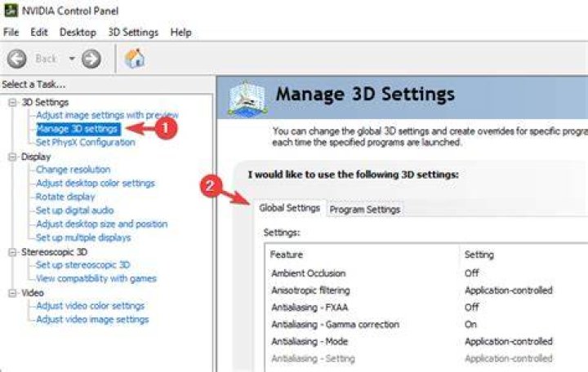Open Adjust video color settings
This screenshot has width=588, height=372.
[90, 306]
